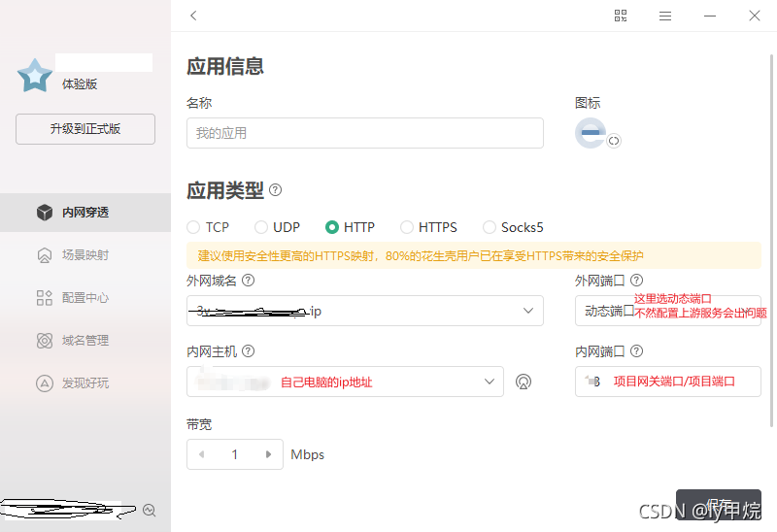The width and height of the screenshot is (777, 532).
Task: Select the HTTPS radio button
Action: tap(406, 227)
